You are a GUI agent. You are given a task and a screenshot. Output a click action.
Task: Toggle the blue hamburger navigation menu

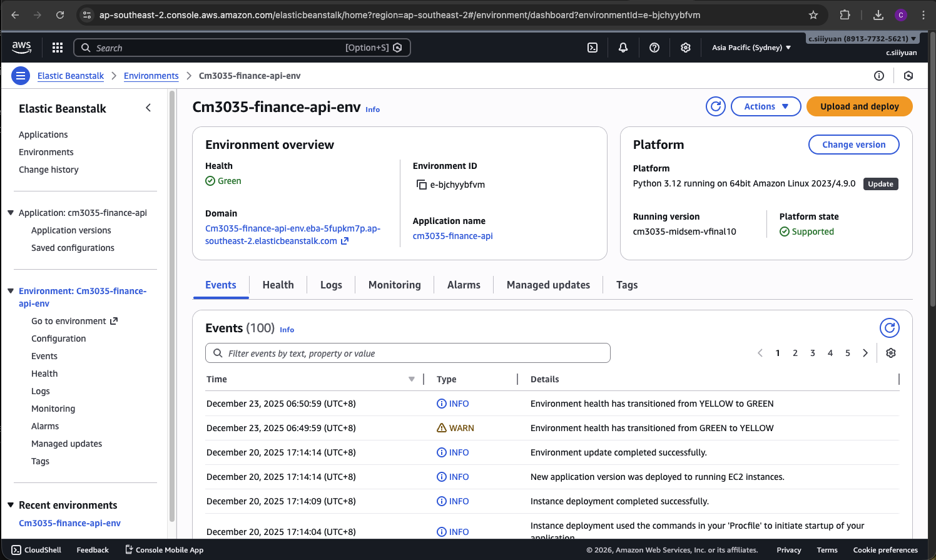point(21,76)
